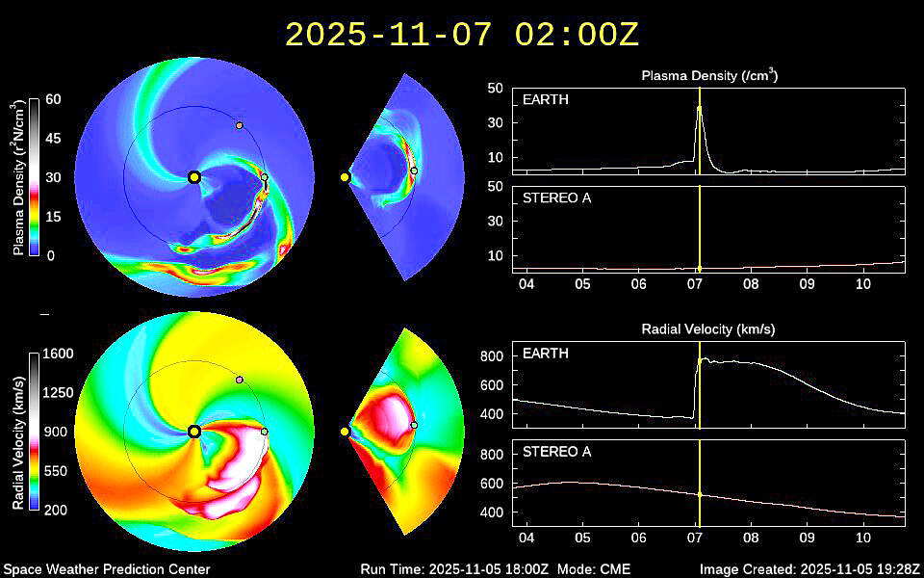Click the Earth marker in the velocity meridional slice
The image size is (924, 578).
pyautogui.click(x=414, y=425)
